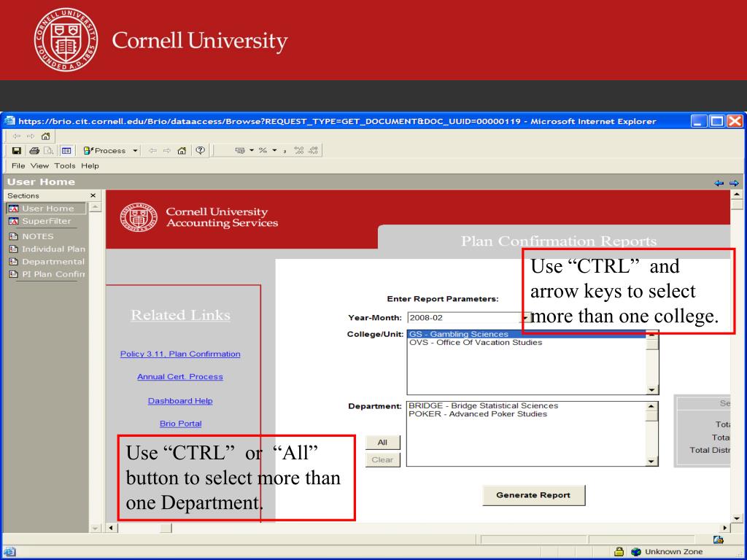Open the PI Plan Confirm section
The height and width of the screenshot is (560, 747).
tap(47, 274)
